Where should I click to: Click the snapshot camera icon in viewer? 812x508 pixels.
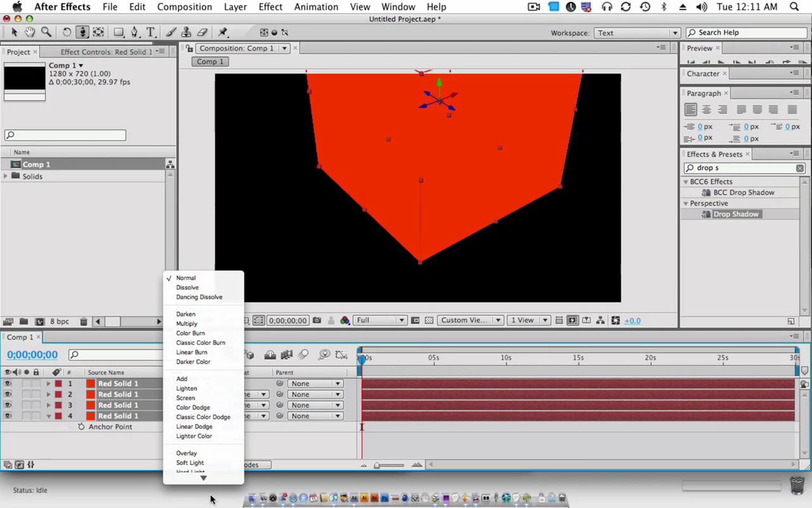[x=317, y=320]
